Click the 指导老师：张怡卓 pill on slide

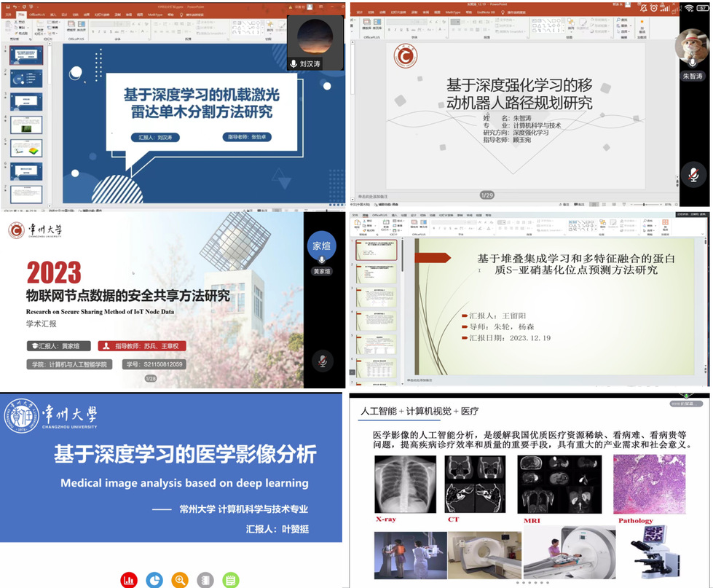(247, 137)
